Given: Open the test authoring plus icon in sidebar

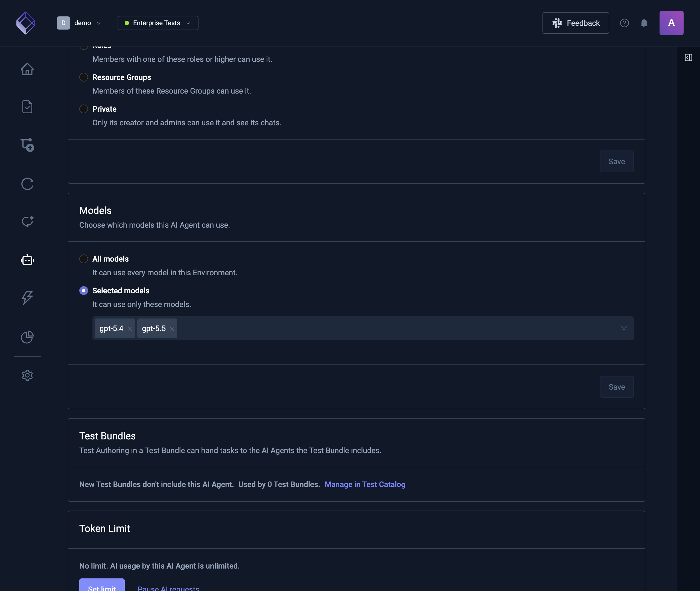Looking at the screenshot, I should (27, 145).
